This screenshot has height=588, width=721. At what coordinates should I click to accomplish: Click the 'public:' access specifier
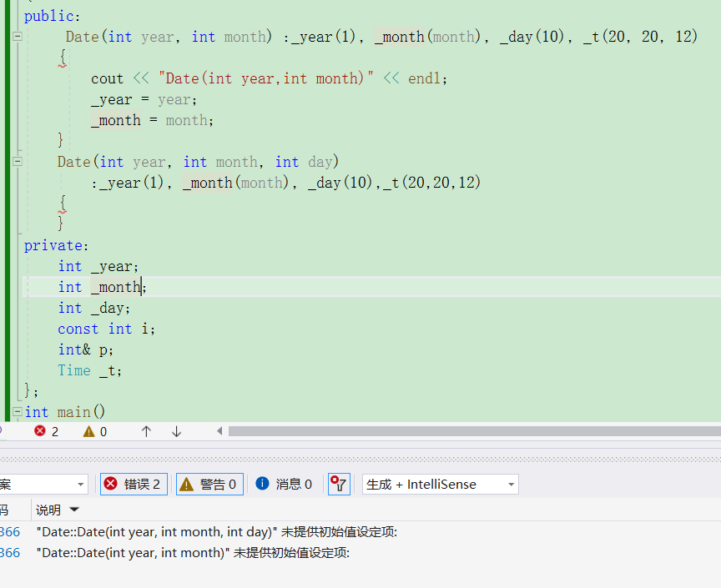click(52, 16)
